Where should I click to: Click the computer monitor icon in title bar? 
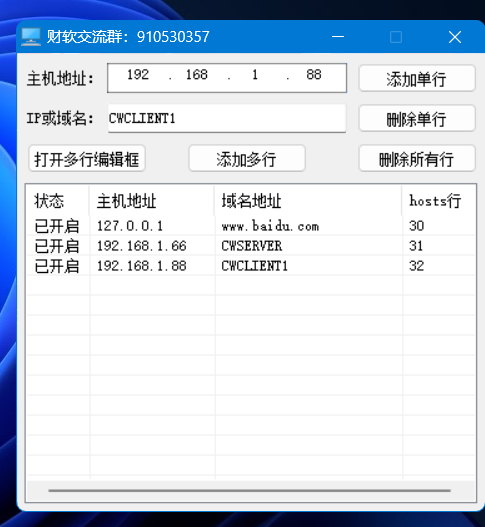pos(31,37)
